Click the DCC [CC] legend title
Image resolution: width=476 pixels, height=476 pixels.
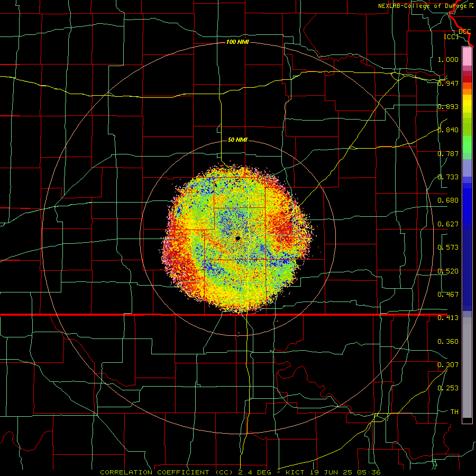pos(459,34)
